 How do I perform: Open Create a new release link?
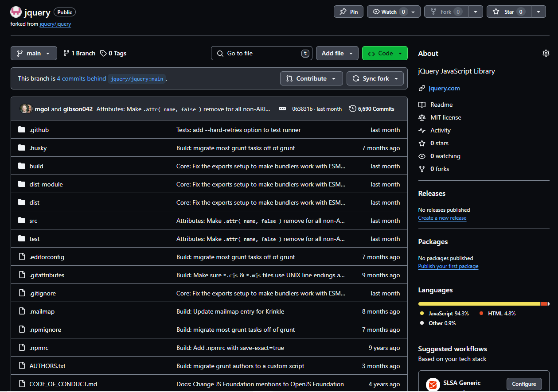[x=442, y=218]
